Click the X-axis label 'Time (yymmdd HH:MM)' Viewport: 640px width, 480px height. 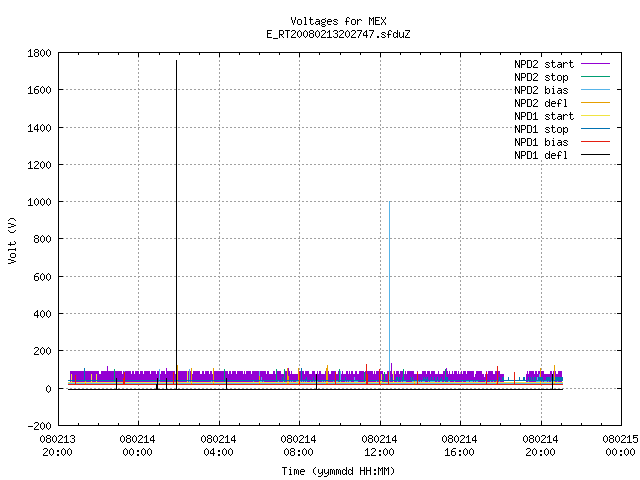pyautogui.click(x=338, y=471)
